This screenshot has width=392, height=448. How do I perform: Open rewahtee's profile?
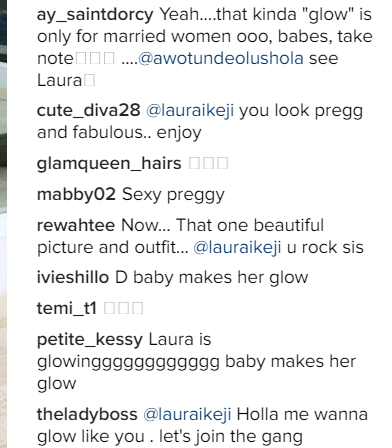coord(76,225)
